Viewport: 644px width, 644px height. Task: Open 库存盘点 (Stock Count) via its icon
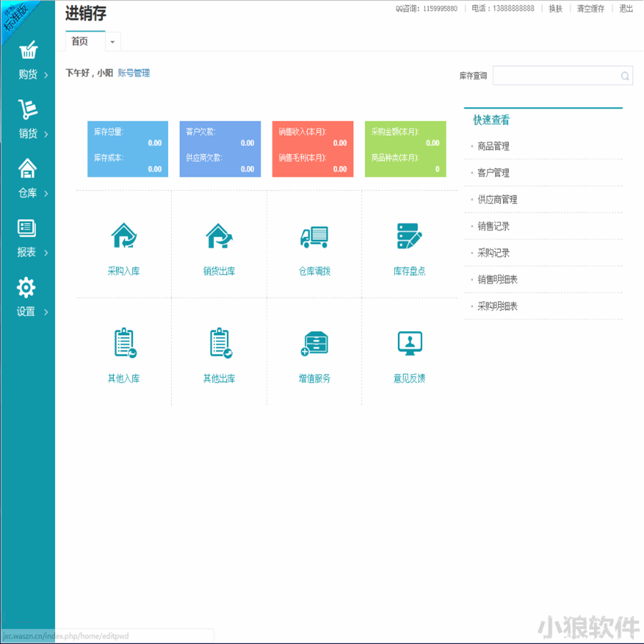pyautogui.click(x=409, y=236)
